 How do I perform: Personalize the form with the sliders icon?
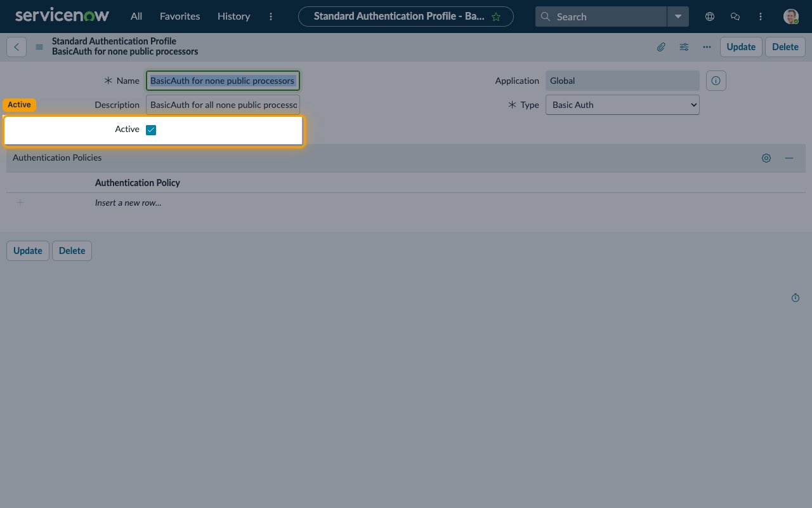684,47
